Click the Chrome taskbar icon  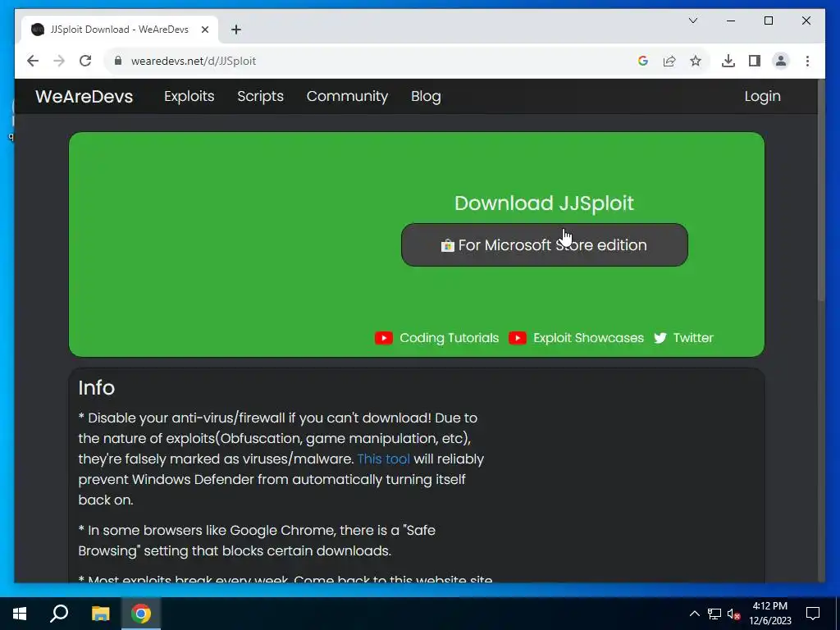(x=141, y=614)
